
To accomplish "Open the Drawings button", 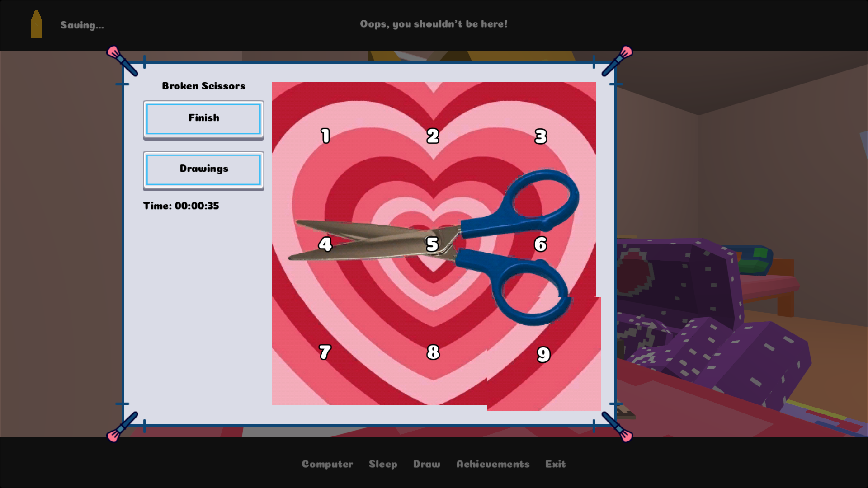I will click(x=203, y=170).
